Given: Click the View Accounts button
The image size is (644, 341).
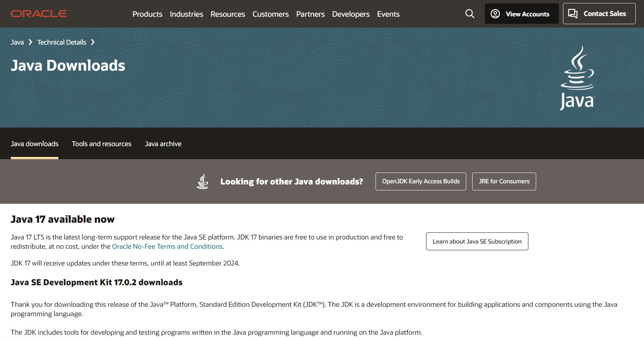Looking at the screenshot, I should 522,14.
